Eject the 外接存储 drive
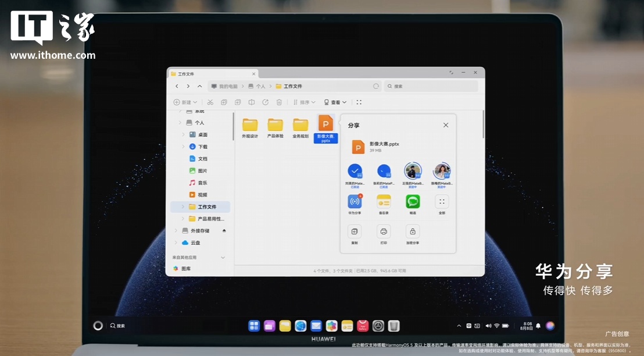Viewport: 644px width, 356px height. coord(224,230)
